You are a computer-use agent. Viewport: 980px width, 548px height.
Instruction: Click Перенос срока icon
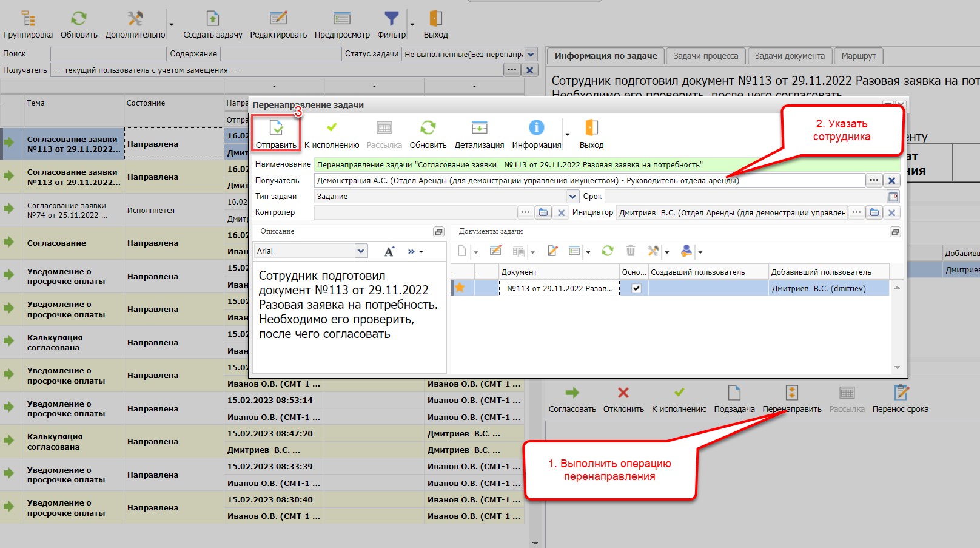(901, 393)
